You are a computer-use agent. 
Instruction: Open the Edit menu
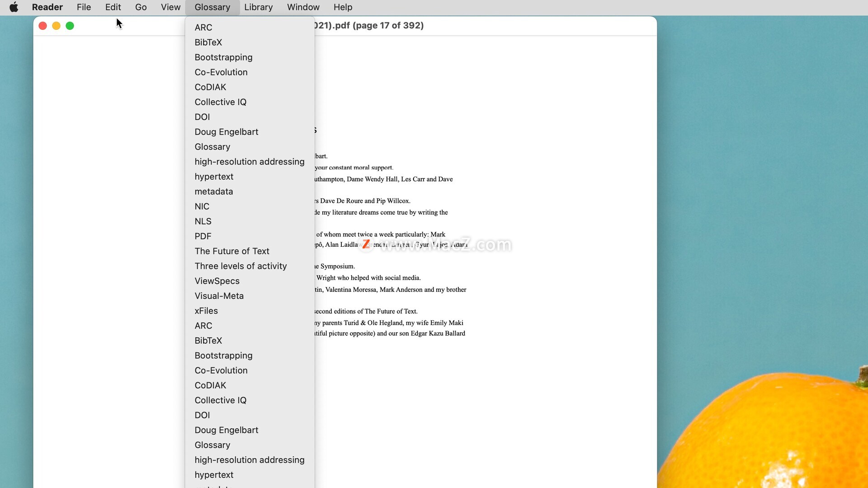pos(113,7)
